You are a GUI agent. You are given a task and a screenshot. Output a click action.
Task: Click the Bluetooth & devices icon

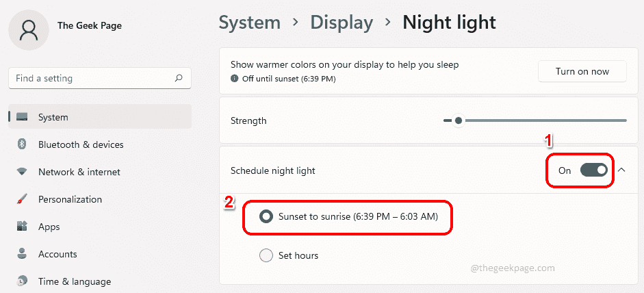(22, 144)
